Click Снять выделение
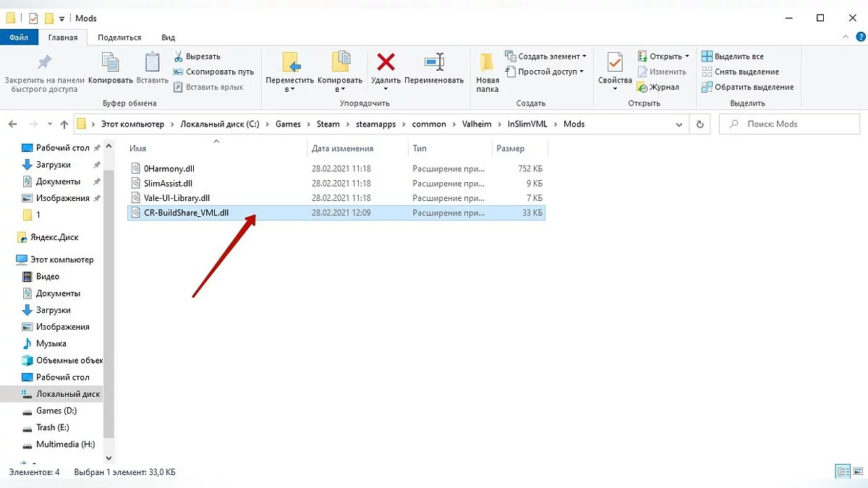 pos(740,72)
